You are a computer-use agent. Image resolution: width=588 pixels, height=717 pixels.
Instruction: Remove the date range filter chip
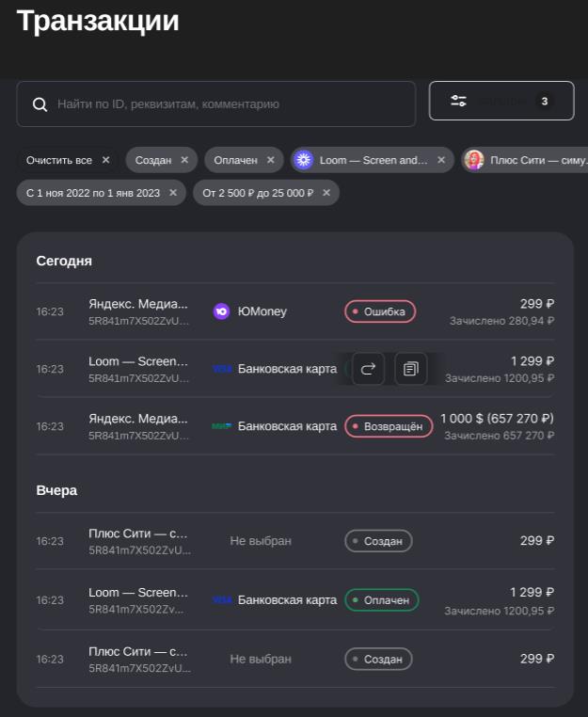point(171,193)
